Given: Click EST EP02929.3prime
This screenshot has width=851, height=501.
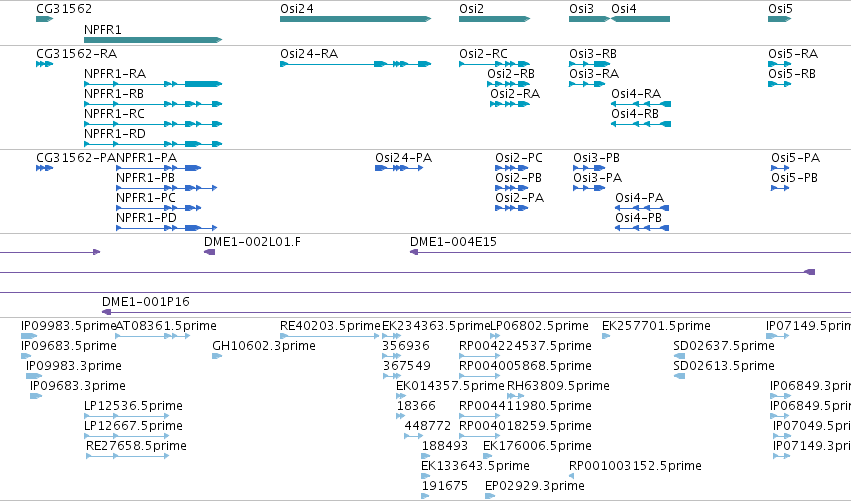Looking at the screenshot, I should pos(490,496).
